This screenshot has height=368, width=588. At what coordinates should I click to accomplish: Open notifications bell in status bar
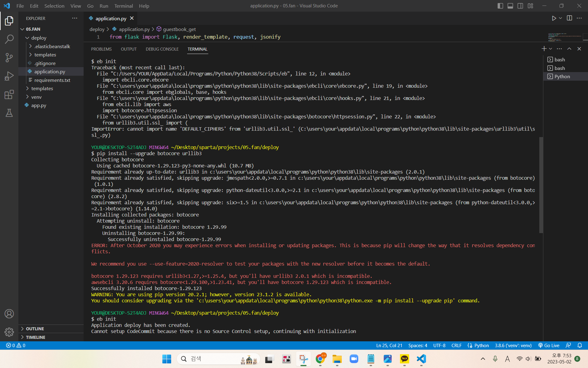580,345
